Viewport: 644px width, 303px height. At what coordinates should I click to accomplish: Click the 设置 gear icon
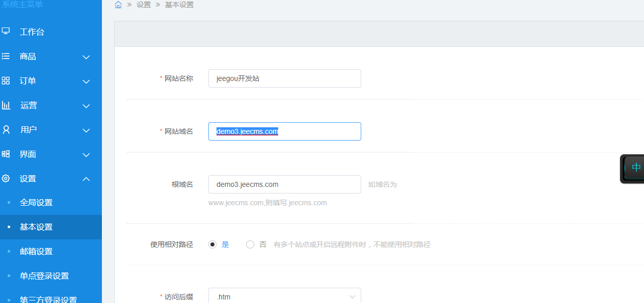[x=6, y=178]
